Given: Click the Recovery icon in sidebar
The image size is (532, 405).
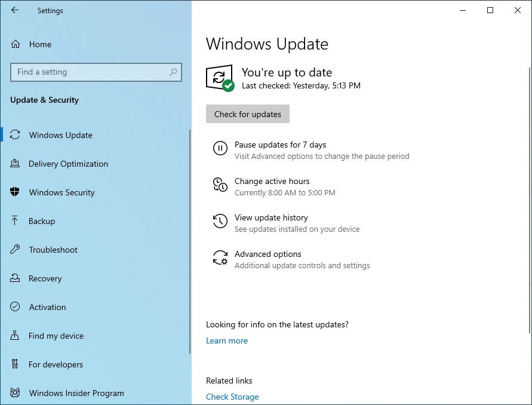Looking at the screenshot, I should click(x=15, y=278).
